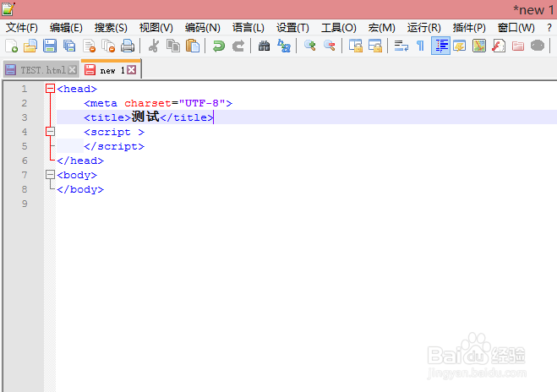557x392 pixels.
Task: Open the 视图(V) menu
Action: tap(156, 27)
